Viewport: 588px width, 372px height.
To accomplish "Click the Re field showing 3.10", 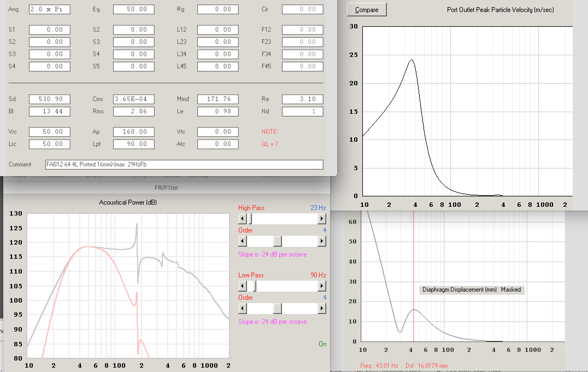I will pos(303,99).
